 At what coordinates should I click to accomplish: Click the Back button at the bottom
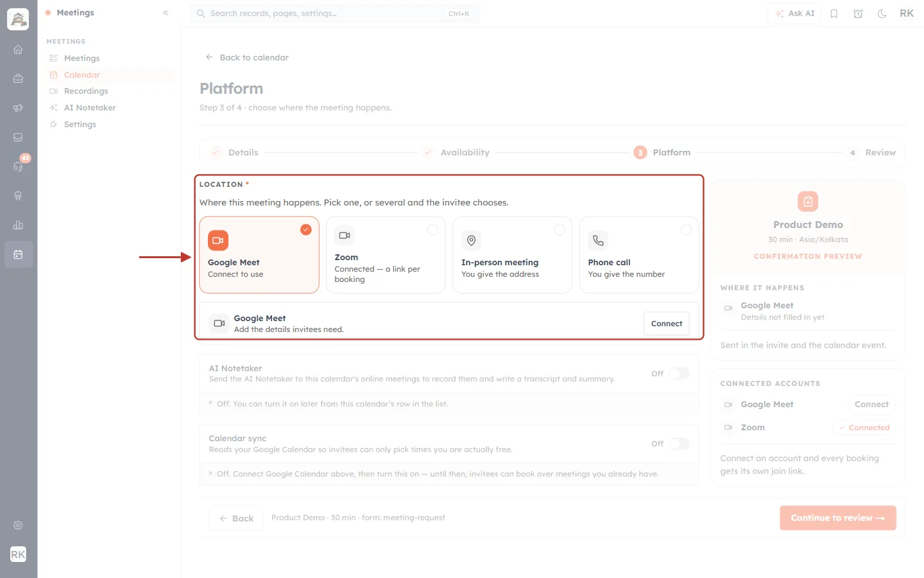[x=236, y=518]
